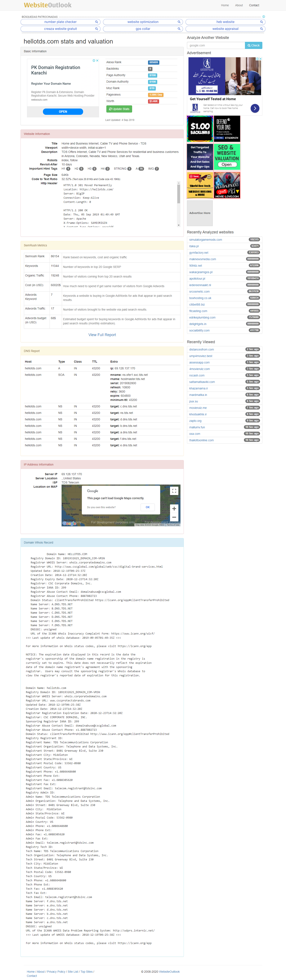The image size is (286, 980).
Task: Click the sponsored searches info icon
Action: point(264,17)
